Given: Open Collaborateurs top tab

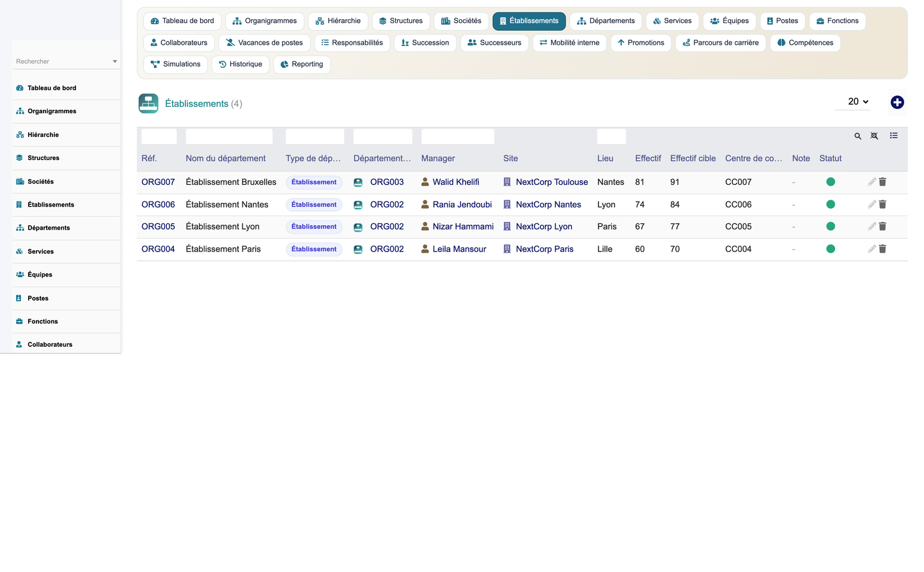Looking at the screenshot, I should point(179,43).
